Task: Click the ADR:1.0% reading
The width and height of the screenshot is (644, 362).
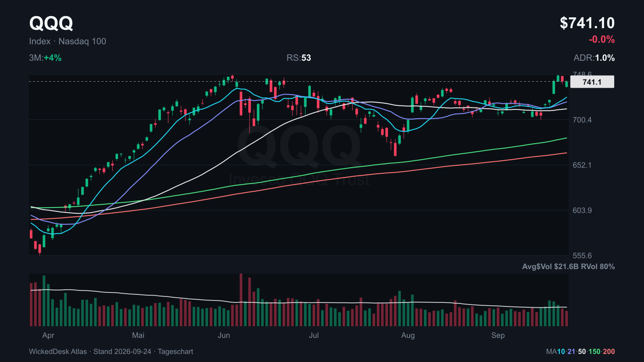Action: tap(594, 58)
